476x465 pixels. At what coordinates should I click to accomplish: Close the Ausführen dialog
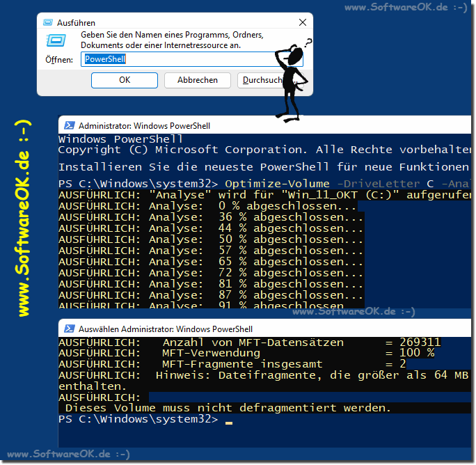[x=302, y=22]
